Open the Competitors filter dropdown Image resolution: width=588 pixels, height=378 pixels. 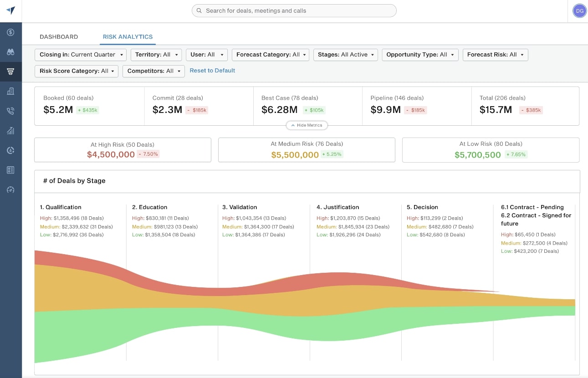point(153,71)
